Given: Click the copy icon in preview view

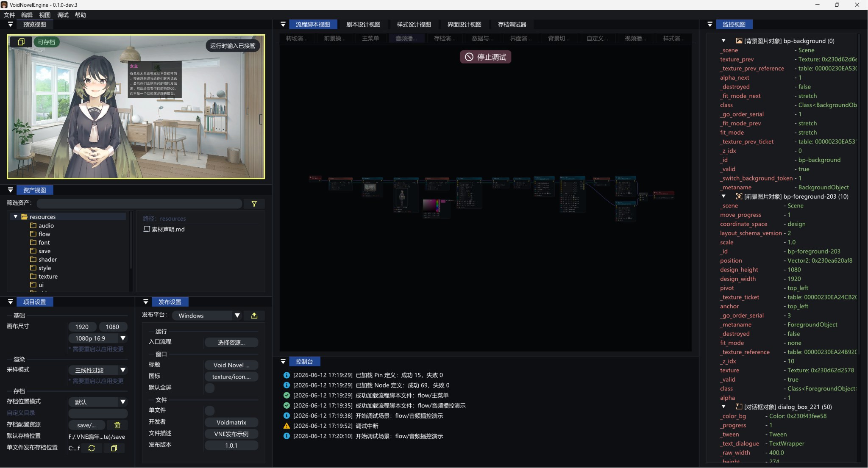Looking at the screenshot, I should pos(21,42).
